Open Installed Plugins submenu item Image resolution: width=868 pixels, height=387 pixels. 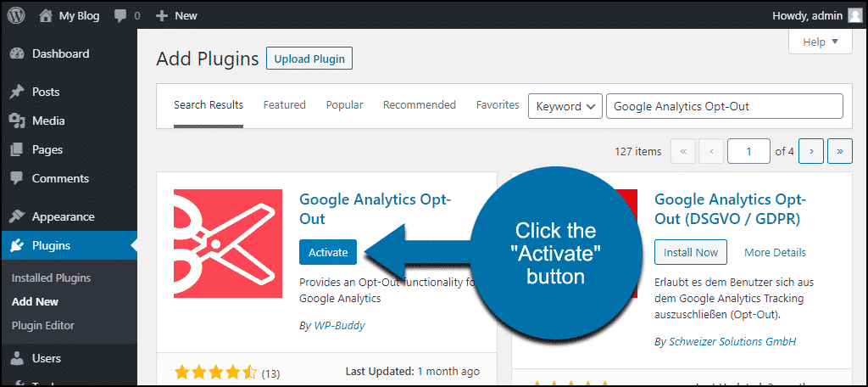click(x=51, y=278)
